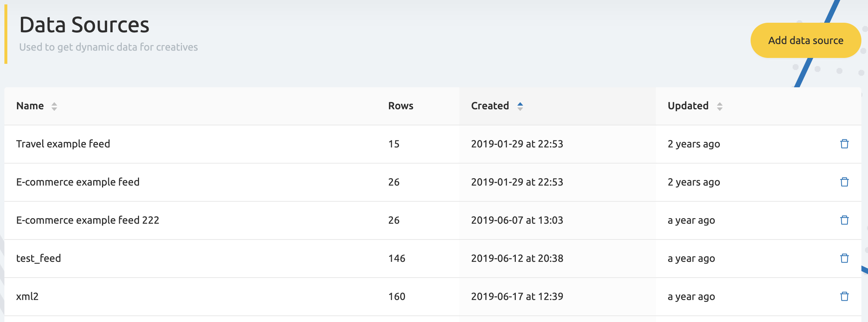868x322 pixels.
Task: Select the E-commerce example feed name
Action: 78,182
